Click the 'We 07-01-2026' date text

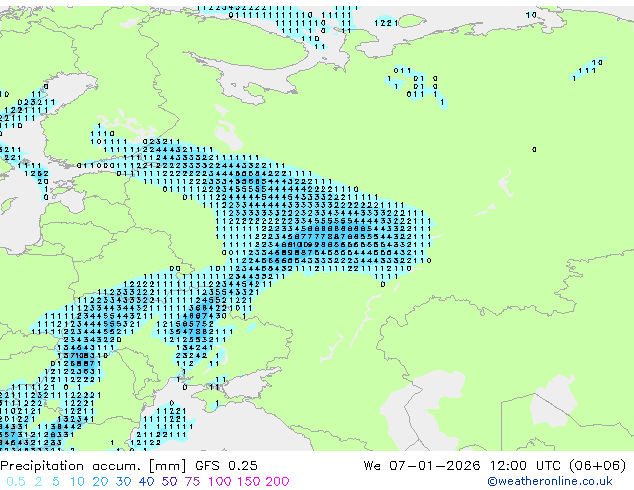click(422, 466)
